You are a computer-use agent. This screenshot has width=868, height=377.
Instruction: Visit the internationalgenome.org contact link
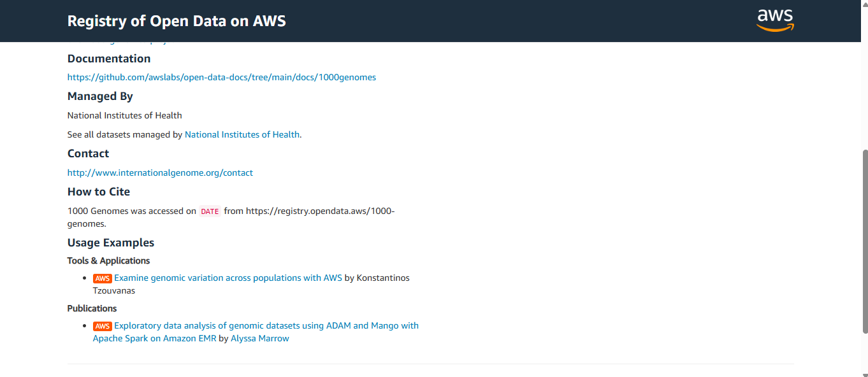coord(160,173)
